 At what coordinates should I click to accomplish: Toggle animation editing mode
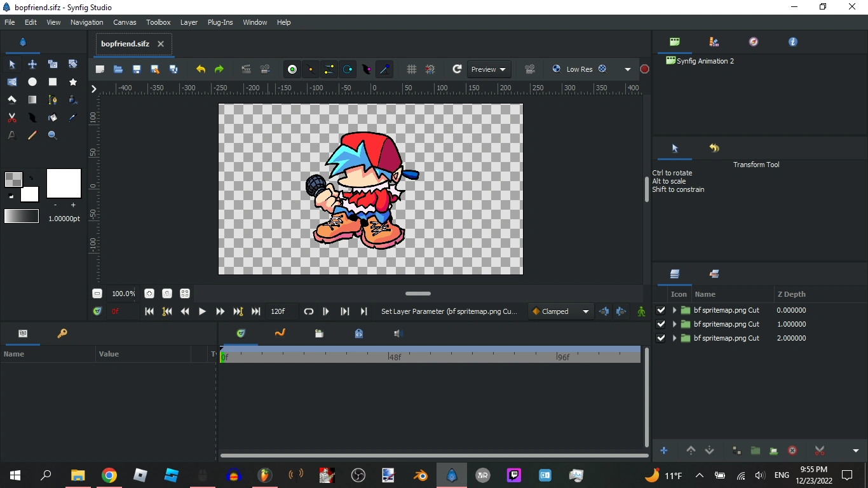(x=641, y=311)
